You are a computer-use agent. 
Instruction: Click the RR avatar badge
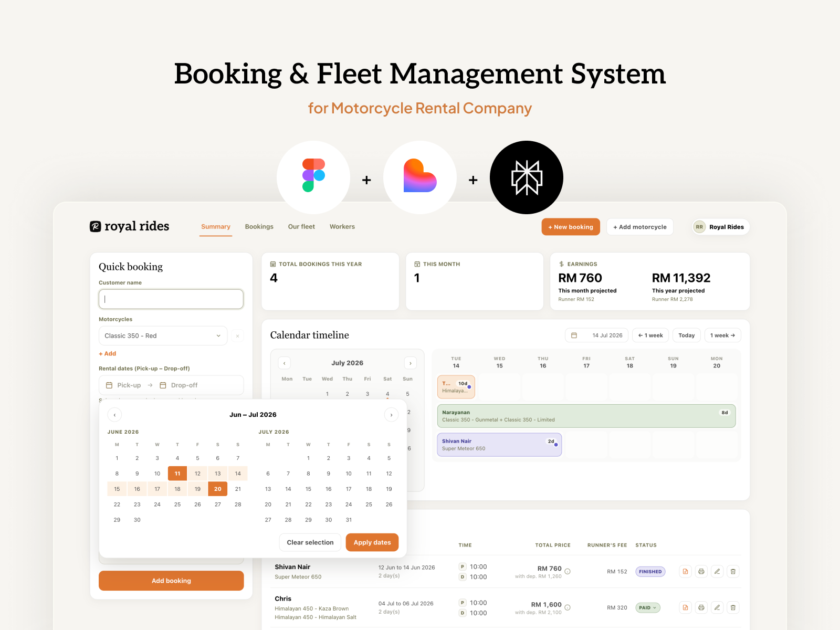pyautogui.click(x=699, y=227)
